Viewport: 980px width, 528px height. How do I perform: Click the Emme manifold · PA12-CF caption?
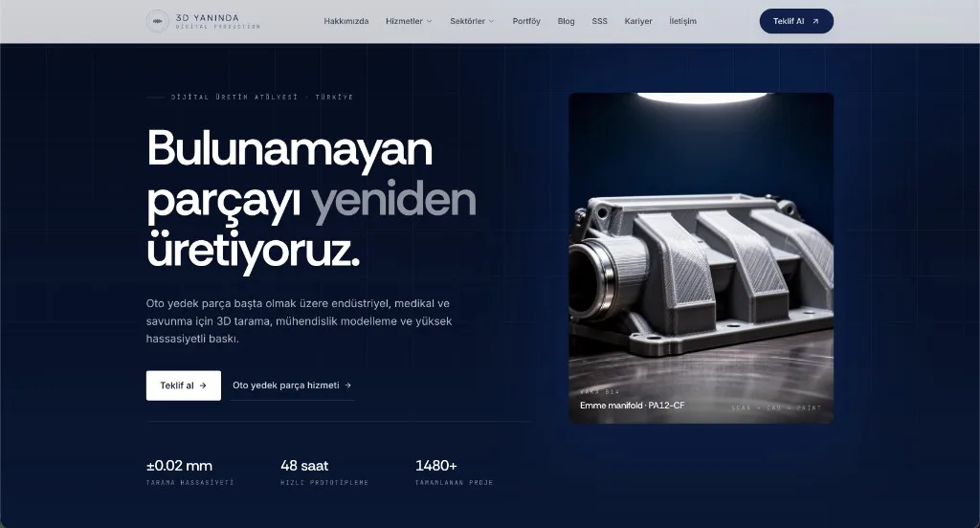coord(632,406)
